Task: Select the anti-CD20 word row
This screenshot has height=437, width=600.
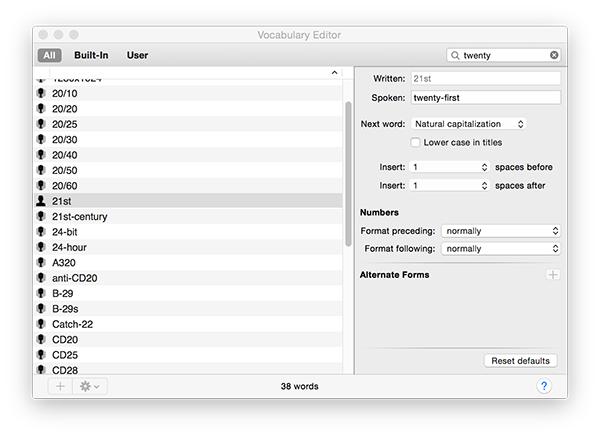Action: point(188,277)
